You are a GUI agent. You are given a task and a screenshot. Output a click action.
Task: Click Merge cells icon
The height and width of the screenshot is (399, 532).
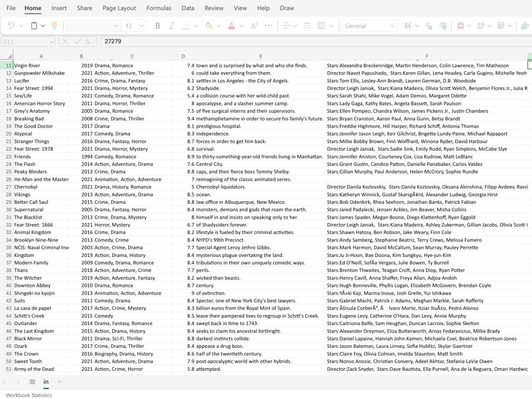pos(321,26)
